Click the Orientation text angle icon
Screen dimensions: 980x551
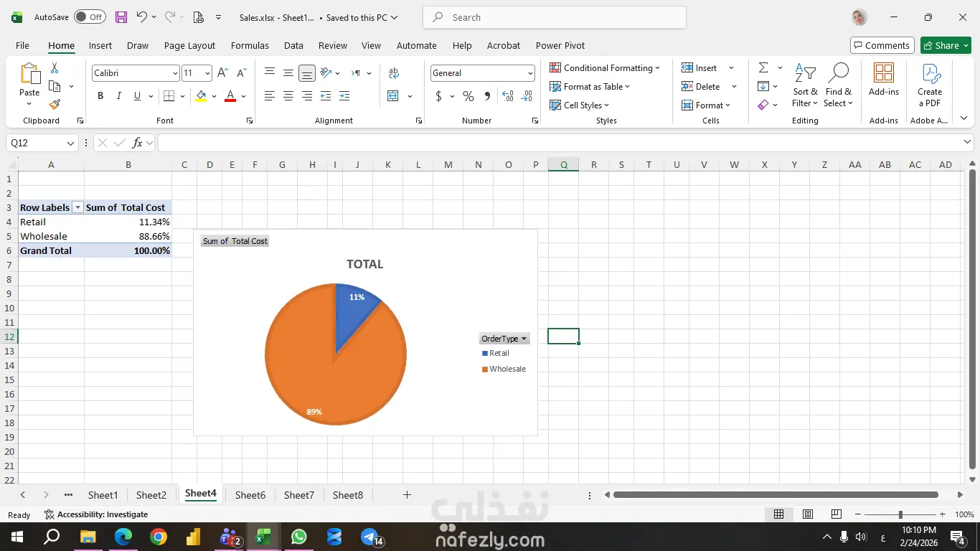tap(326, 73)
